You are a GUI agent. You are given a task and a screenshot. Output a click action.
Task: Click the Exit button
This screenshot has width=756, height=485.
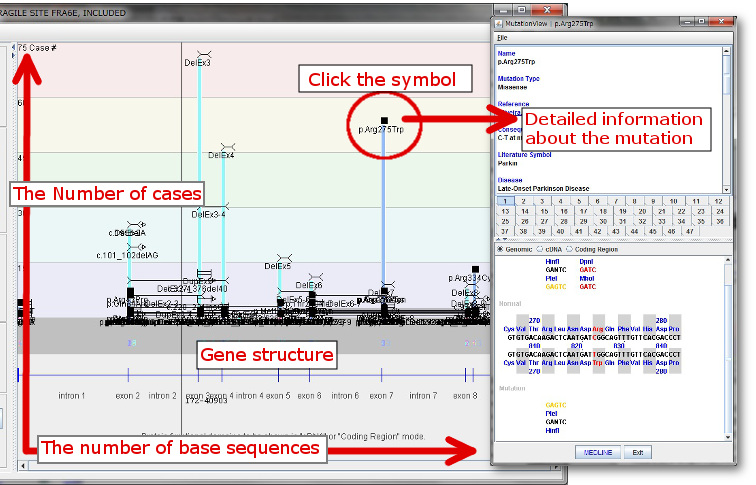[637, 452]
